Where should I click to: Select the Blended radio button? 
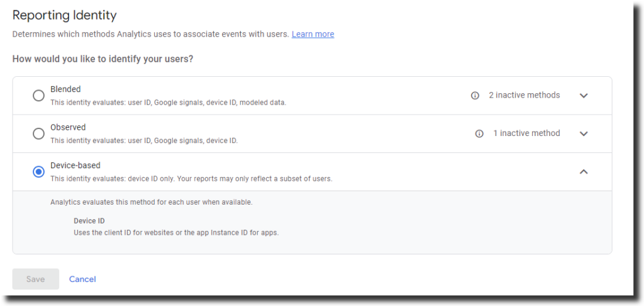(x=38, y=96)
